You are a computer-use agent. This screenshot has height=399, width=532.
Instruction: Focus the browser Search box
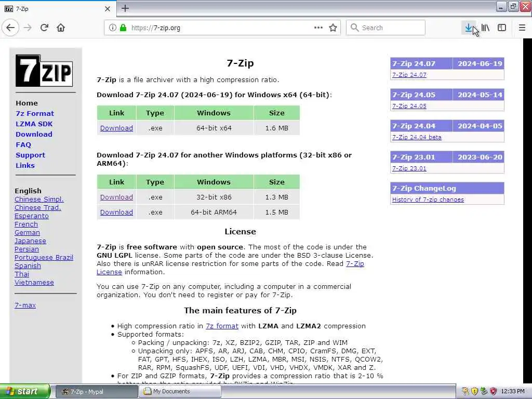click(385, 28)
